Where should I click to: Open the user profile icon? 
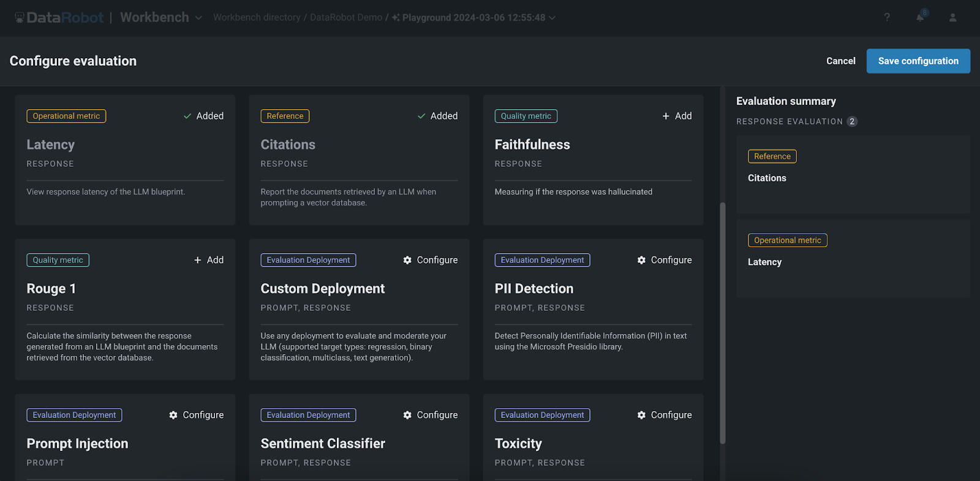(x=952, y=18)
